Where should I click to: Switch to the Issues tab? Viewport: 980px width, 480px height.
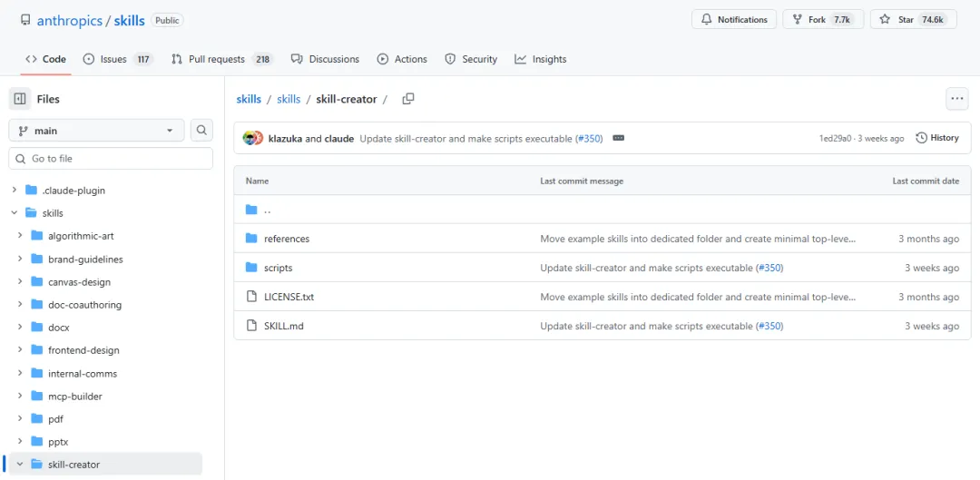point(113,59)
